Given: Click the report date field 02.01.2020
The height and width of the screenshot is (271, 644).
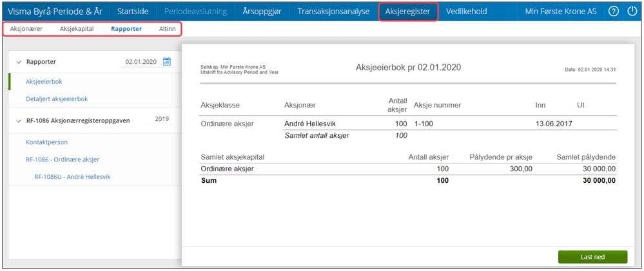Looking at the screenshot, I should pyautogui.click(x=141, y=62).
